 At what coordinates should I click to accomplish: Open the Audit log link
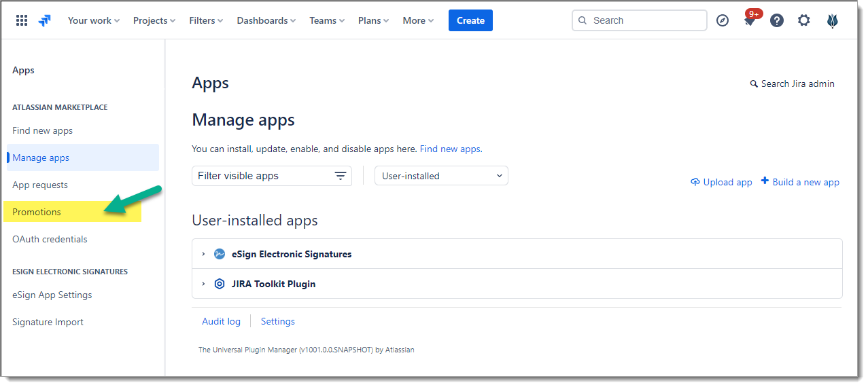point(221,321)
